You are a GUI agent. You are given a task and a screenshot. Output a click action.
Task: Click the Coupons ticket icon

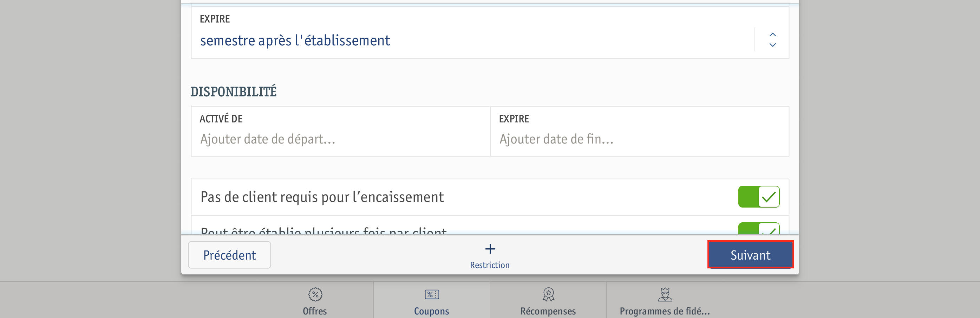(x=431, y=294)
